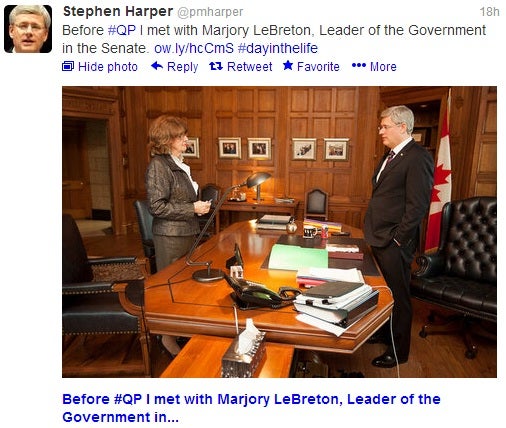Open the 18h timestamp link
Screen dimensions: 506x428
489,12
